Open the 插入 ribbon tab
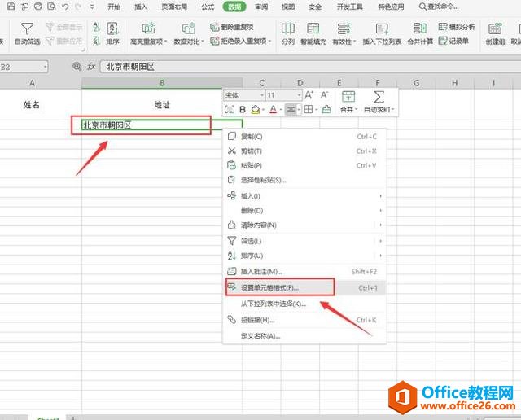 (x=141, y=7)
